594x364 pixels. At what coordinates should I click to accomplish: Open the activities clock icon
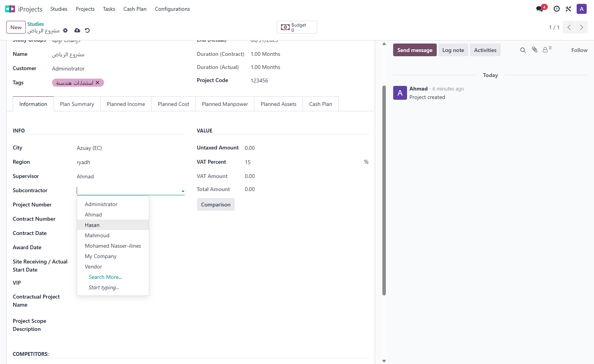click(557, 9)
